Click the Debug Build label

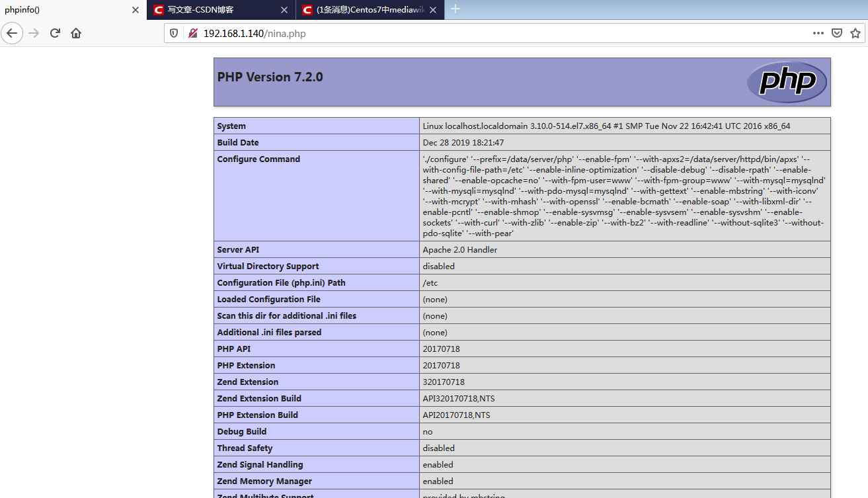point(242,432)
